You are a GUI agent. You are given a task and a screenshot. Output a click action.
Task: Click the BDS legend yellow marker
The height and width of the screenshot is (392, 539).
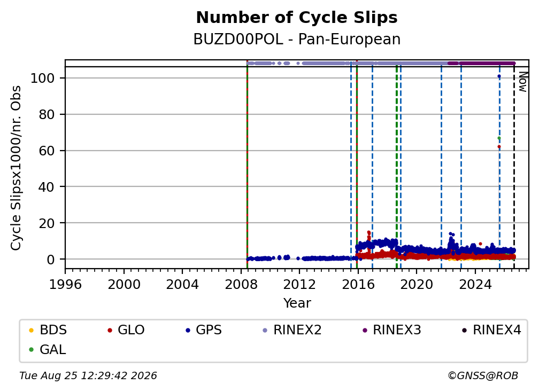(31, 330)
